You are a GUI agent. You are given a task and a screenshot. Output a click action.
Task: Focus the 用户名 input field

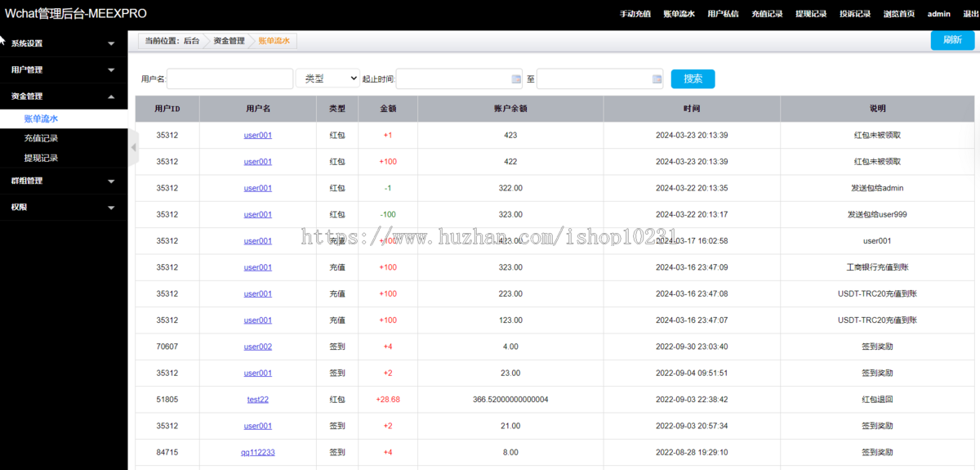coord(229,78)
